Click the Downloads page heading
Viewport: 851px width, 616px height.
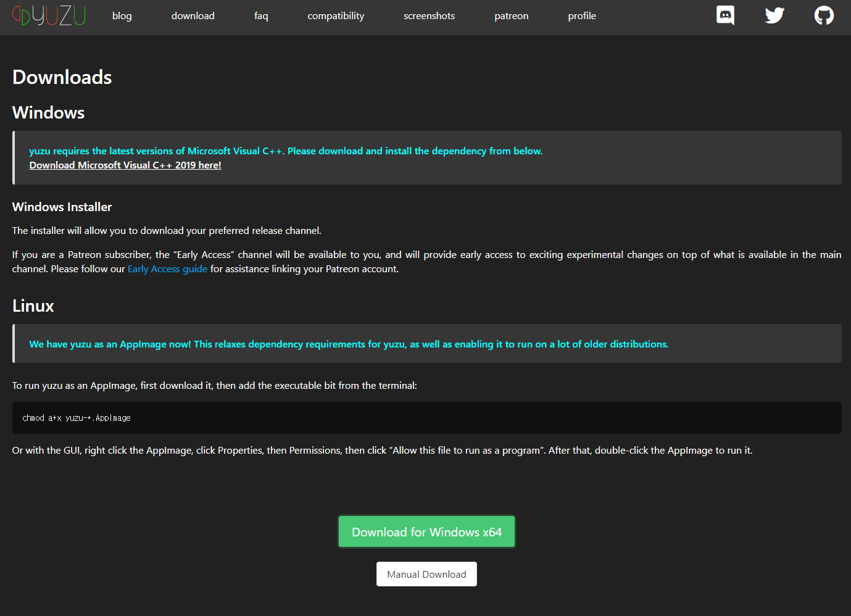click(x=62, y=77)
